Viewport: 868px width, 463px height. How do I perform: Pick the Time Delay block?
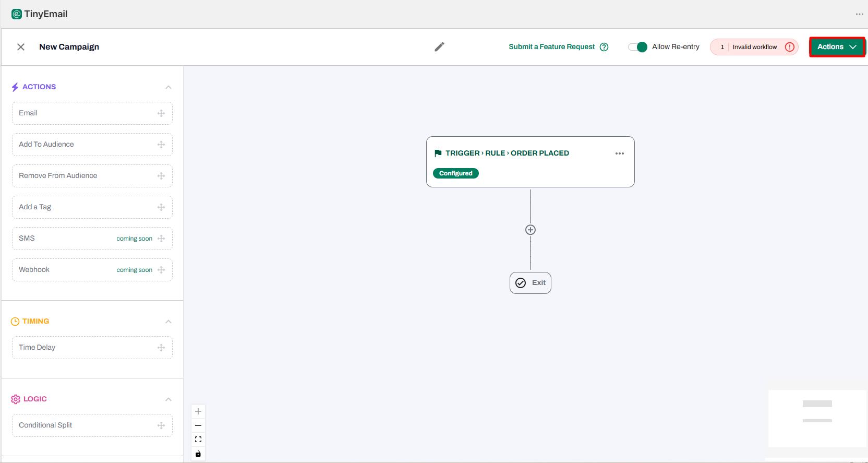tap(92, 348)
